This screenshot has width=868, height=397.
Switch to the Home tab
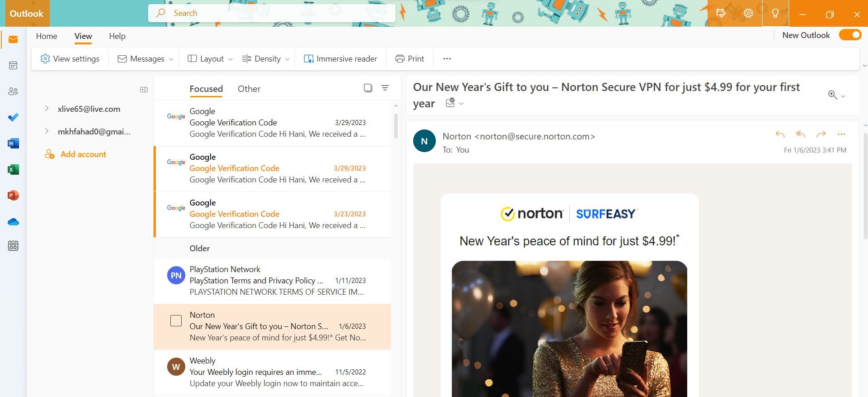(47, 36)
